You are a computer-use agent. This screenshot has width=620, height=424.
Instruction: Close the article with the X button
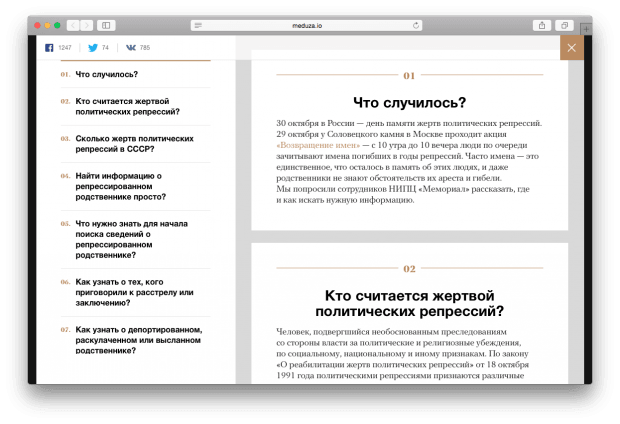571,47
